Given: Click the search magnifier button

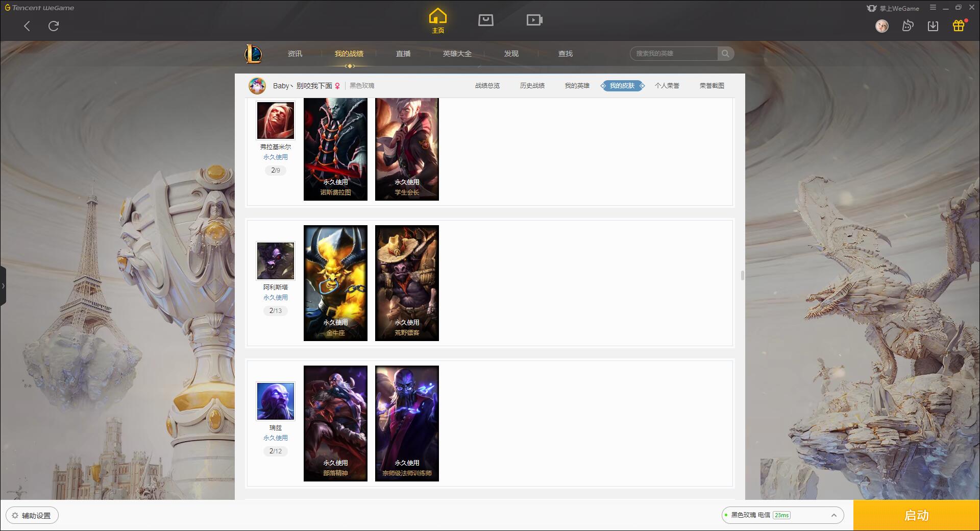Looking at the screenshot, I should click(725, 54).
